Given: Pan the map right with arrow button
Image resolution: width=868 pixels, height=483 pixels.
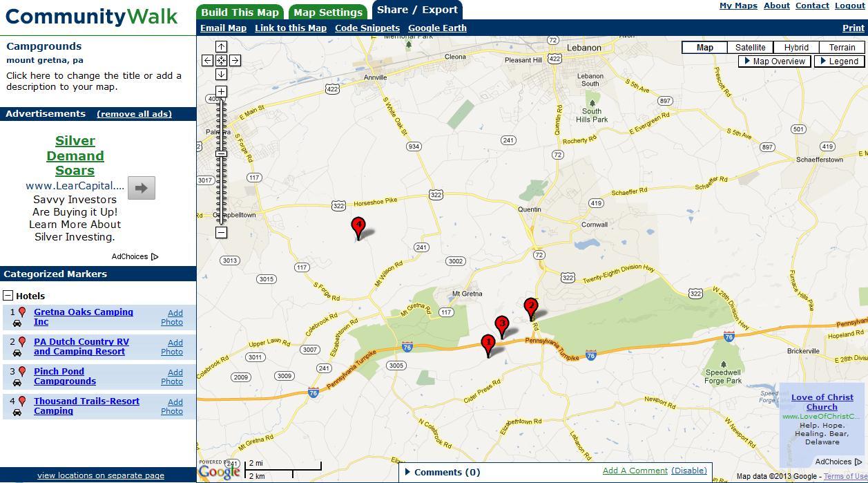Looking at the screenshot, I should [x=235, y=61].
